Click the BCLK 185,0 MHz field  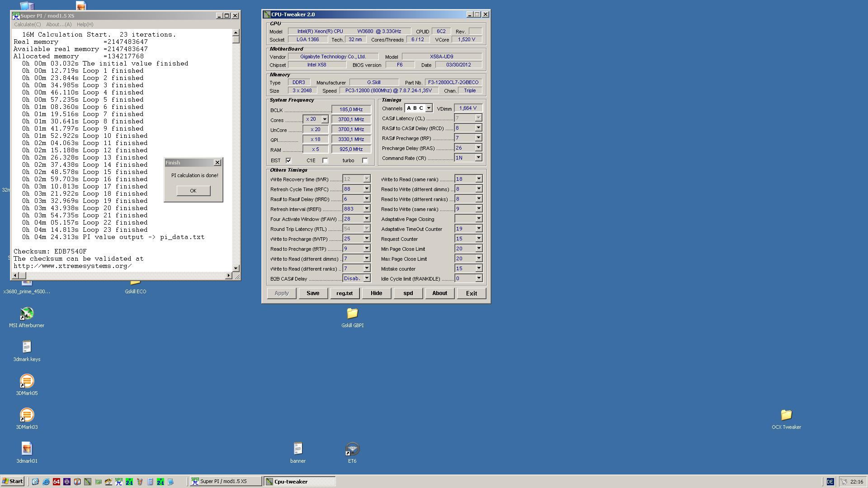point(351,109)
